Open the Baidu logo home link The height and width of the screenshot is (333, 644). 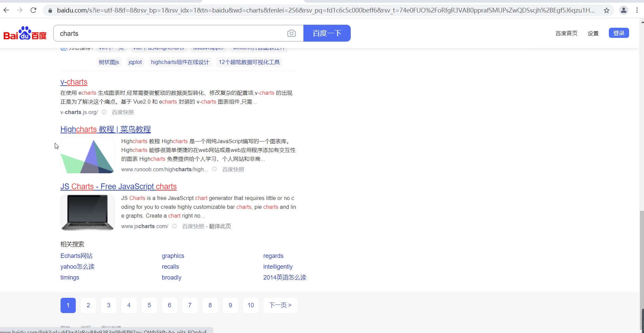pyautogui.click(x=25, y=33)
